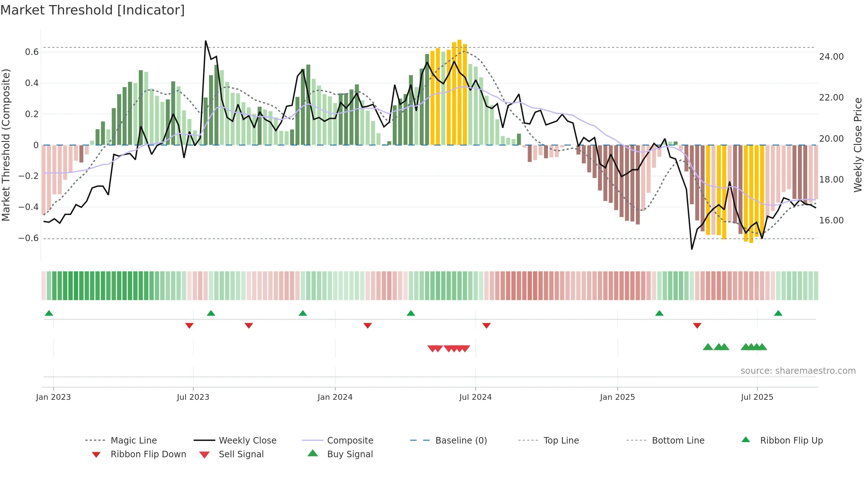Click the 18.00 price tick label

tap(831, 179)
